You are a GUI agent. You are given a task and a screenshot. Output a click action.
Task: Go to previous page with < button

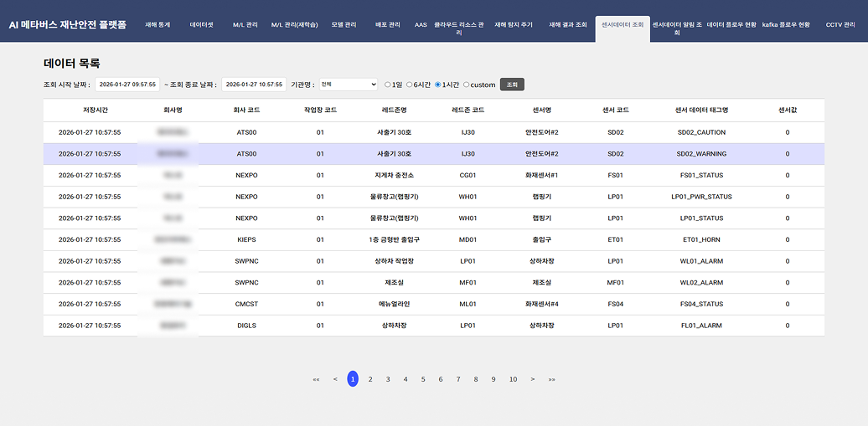335,379
